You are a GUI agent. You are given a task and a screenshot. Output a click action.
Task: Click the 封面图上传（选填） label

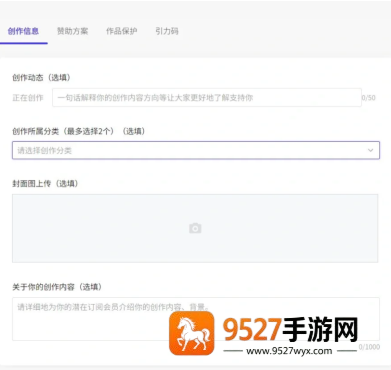[45, 183]
